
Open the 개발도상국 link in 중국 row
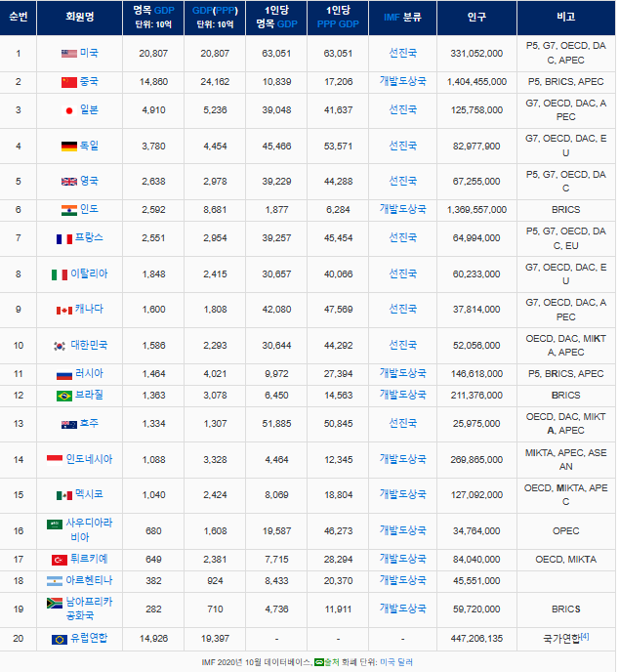click(402, 81)
